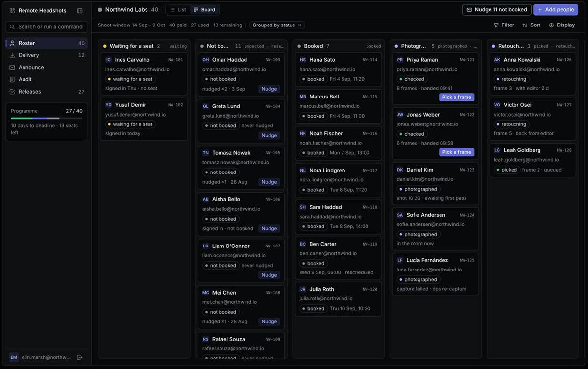Open the Filter options
This screenshot has height=369, width=588.
point(504,25)
